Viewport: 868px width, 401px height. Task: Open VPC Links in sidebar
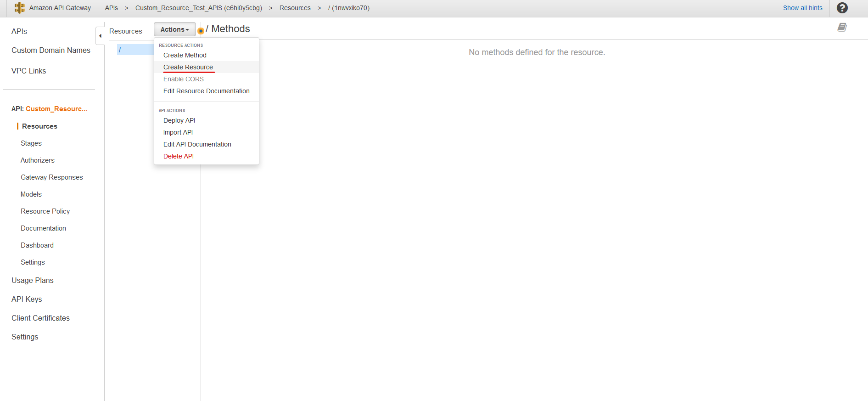[29, 71]
